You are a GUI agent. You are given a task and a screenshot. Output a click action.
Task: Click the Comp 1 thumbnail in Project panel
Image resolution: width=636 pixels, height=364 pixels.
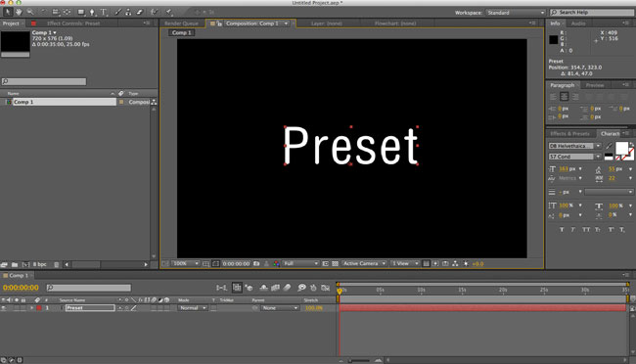pos(16,44)
